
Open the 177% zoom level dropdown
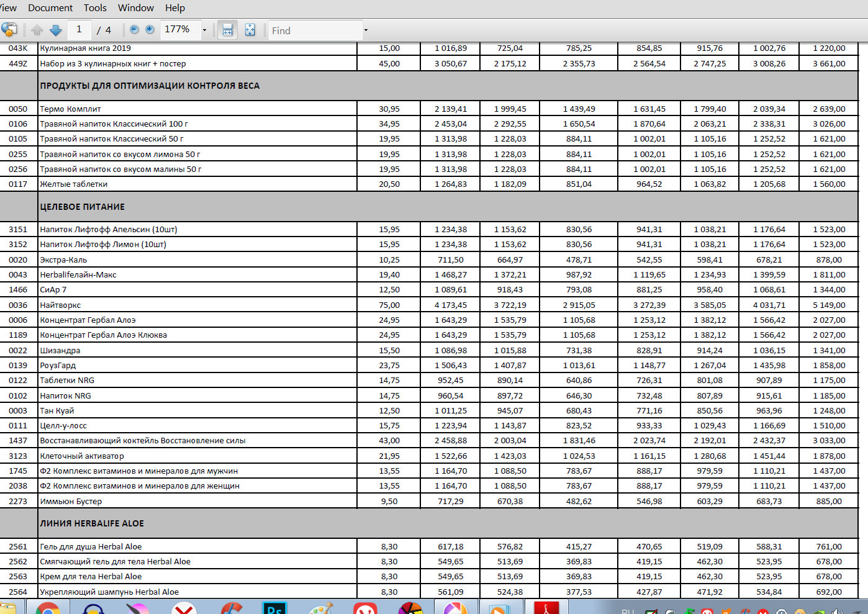tap(204, 30)
